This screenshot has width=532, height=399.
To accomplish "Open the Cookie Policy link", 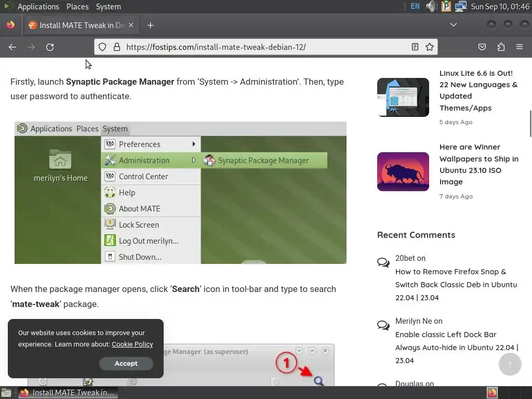I will pyautogui.click(x=132, y=344).
